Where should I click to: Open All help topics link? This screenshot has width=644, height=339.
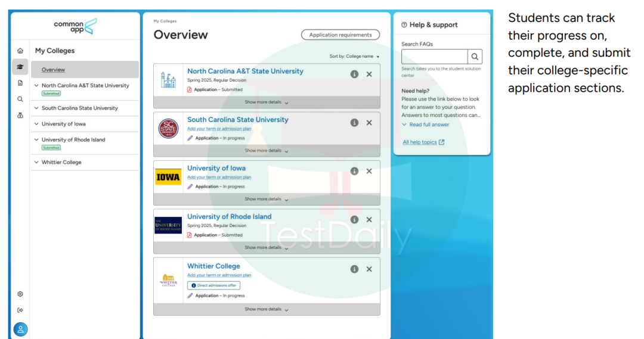coord(423,142)
